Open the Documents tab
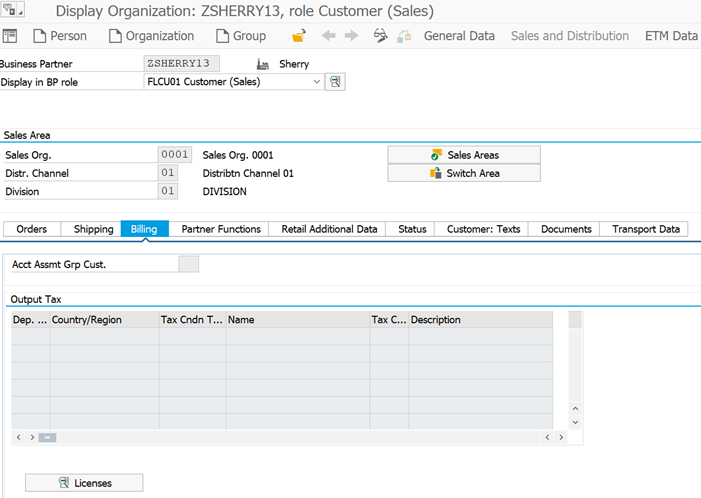The height and width of the screenshot is (498, 701). pos(566,229)
